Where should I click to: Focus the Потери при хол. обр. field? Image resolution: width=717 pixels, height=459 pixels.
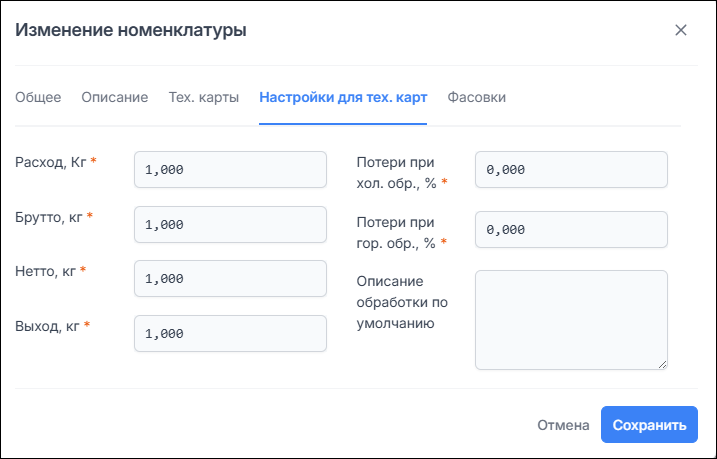click(x=570, y=170)
